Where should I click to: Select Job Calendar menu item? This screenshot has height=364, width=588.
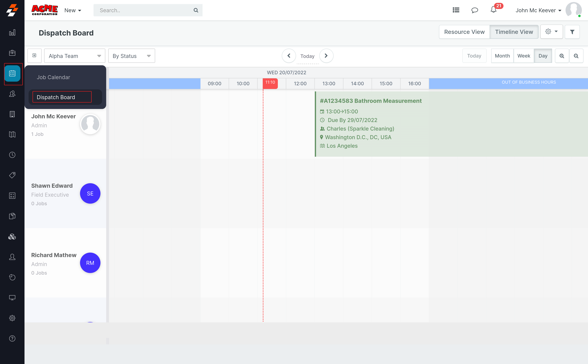(x=53, y=77)
